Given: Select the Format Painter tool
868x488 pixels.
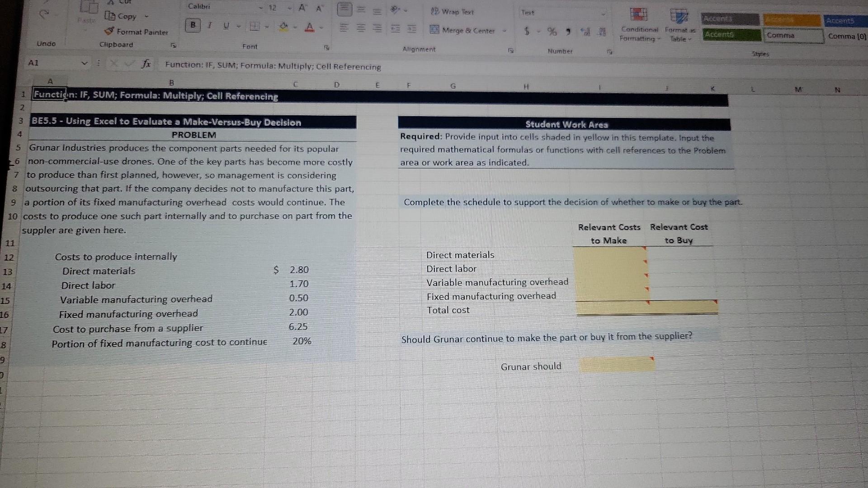Looking at the screenshot, I should (136, 32).
